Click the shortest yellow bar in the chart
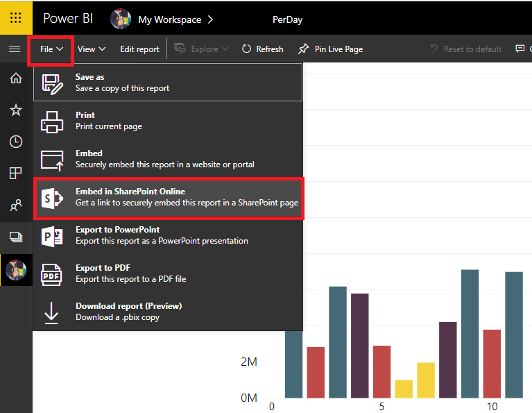532x413 pixels. pyautogui.click(x=404, y=389)
